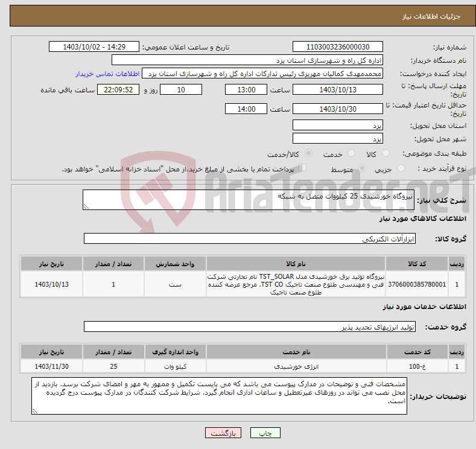Open the اطلاعات تماس خریدار link
Screen dimensions: 476x449
click(x=107, y=74)
